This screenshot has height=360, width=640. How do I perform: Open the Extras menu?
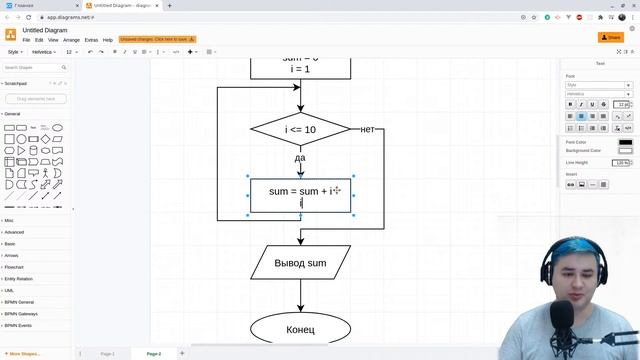click(x=91, y=40)
